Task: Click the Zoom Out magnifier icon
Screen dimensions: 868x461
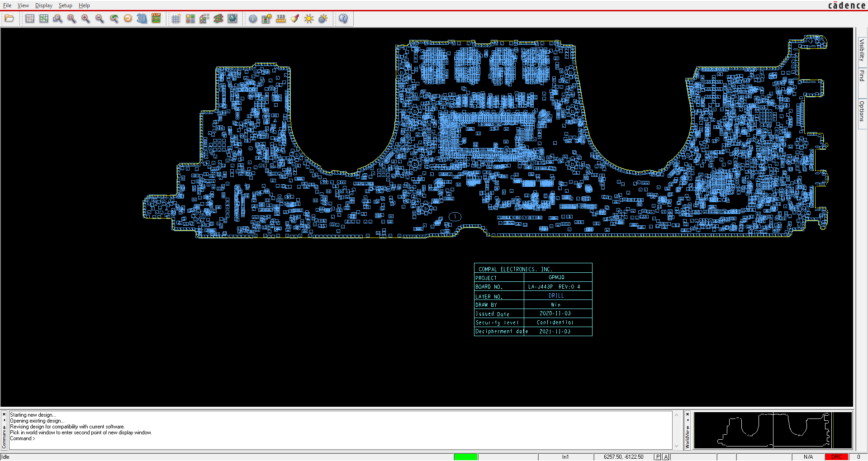Action: (x=100, y=19)
